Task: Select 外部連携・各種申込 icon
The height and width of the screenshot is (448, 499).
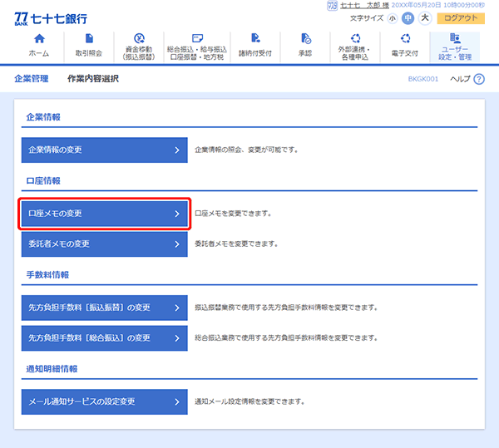Action: tap(356, 38)
